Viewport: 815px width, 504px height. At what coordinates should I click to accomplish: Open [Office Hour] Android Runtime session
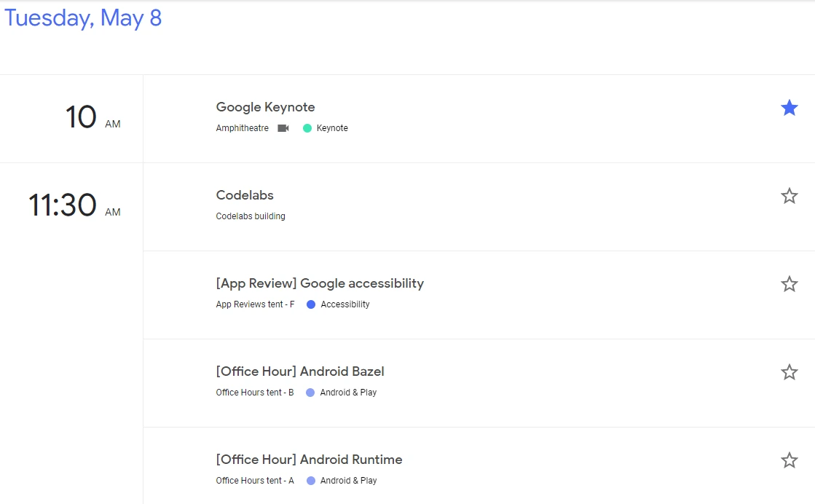point(309,460)
